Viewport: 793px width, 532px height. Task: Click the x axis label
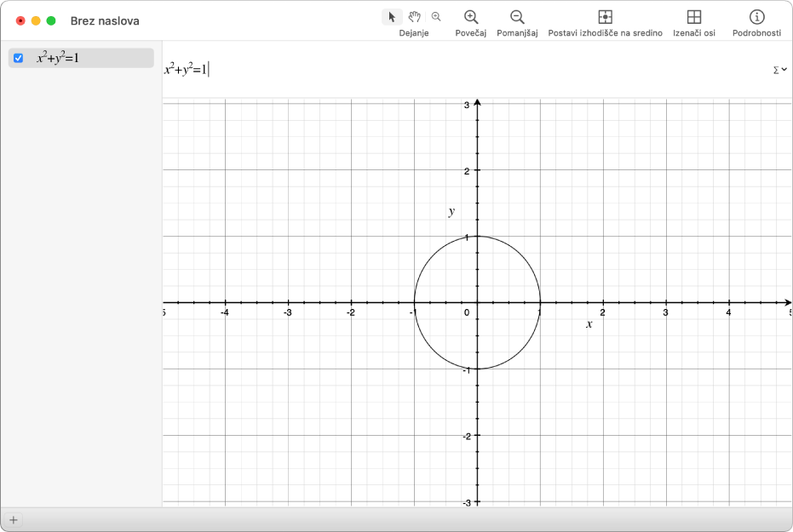(x=589, y=323)
